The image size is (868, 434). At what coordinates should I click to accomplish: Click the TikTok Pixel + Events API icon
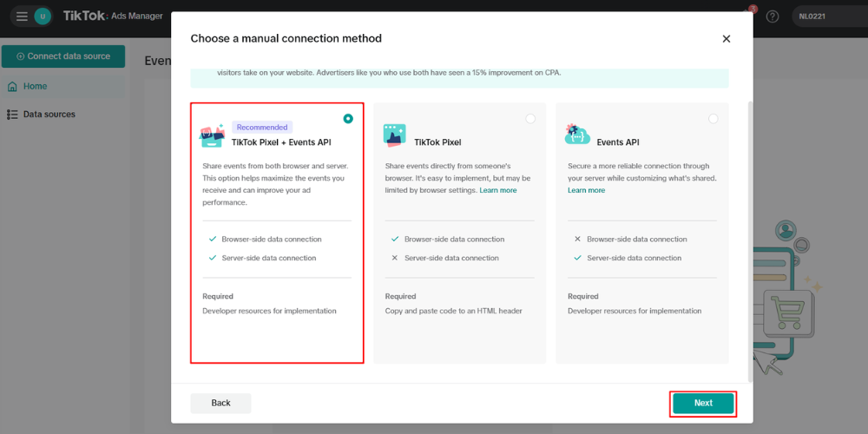(x=212, y=135)
